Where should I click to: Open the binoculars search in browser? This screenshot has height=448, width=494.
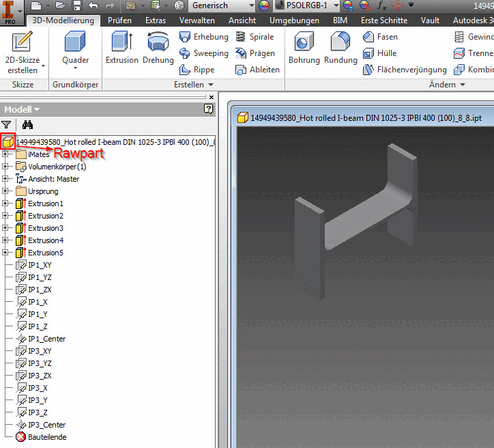[27, 125]
